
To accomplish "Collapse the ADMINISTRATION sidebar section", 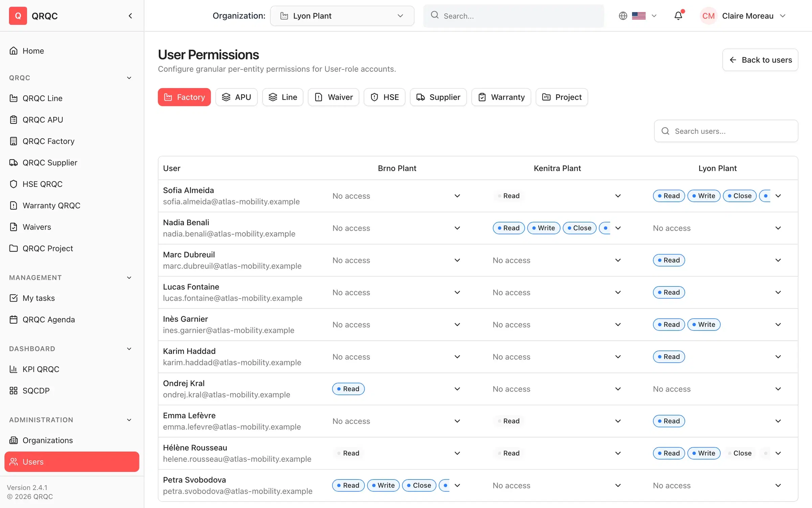I will tap(129, 420).
